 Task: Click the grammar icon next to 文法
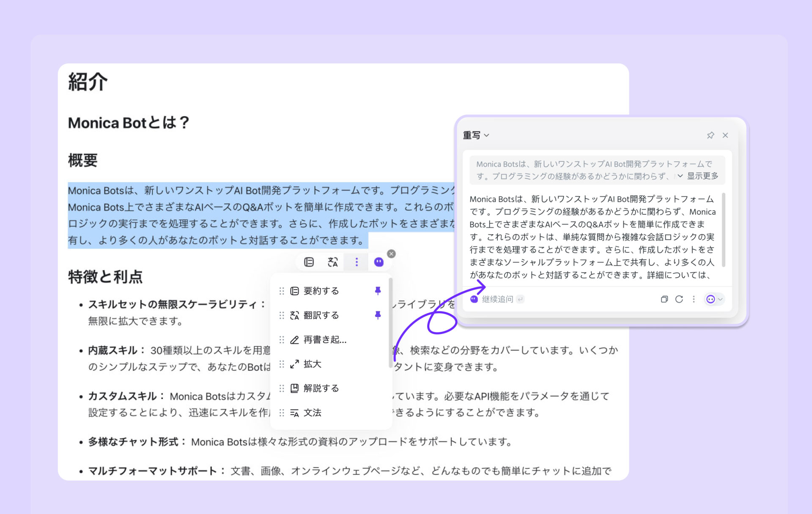(295, 413)
